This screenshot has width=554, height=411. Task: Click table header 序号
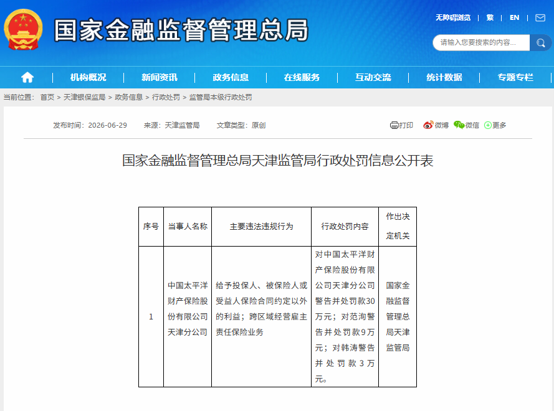151,226
